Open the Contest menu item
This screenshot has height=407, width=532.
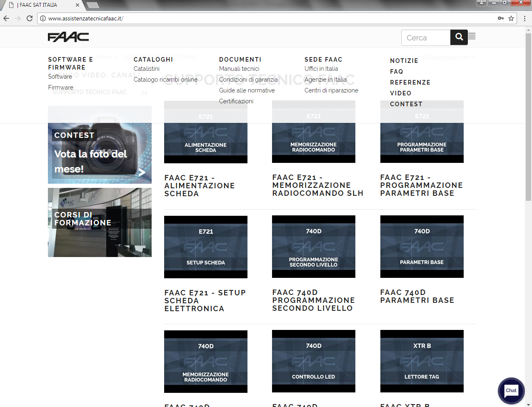pyautogui.click(x=406, y=104)
